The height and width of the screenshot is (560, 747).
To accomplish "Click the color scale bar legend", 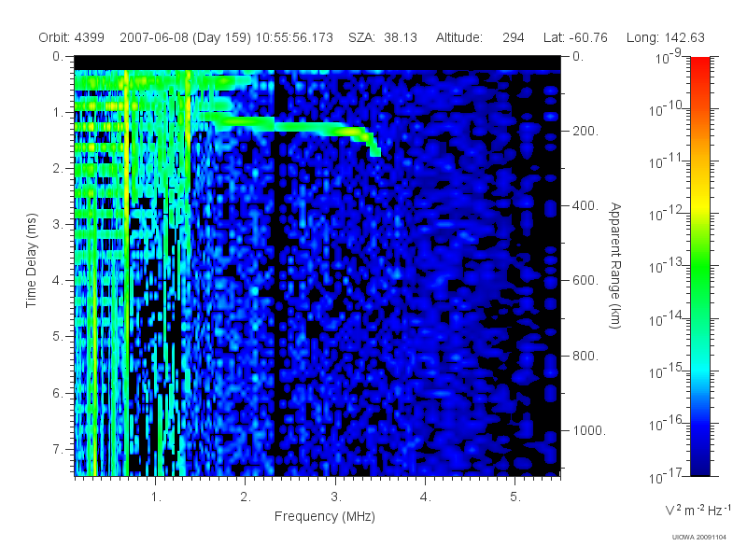I will [700, 267].
